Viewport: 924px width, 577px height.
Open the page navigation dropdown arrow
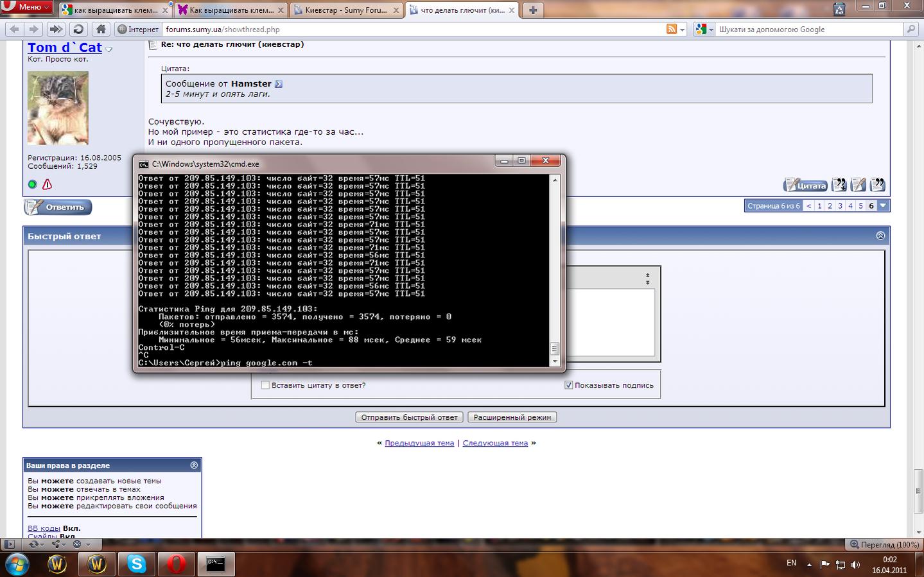click(883, 205)
